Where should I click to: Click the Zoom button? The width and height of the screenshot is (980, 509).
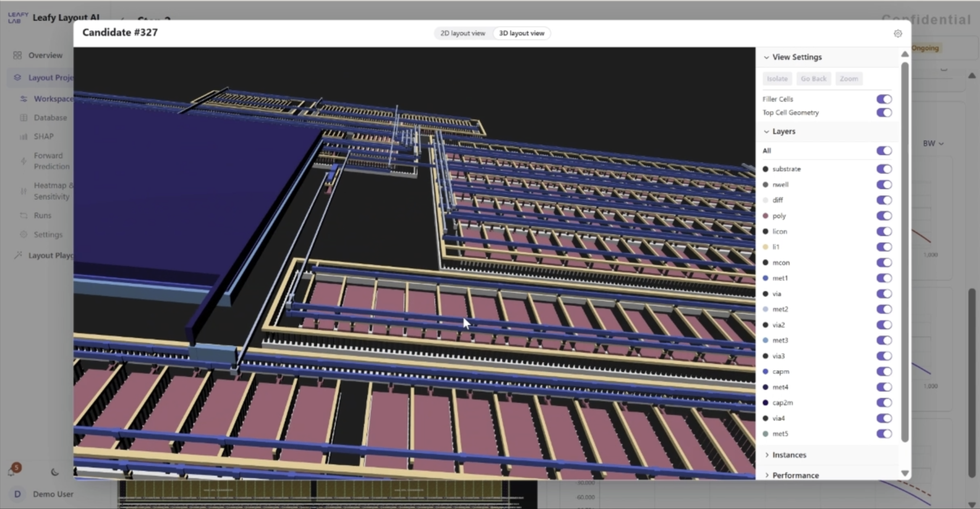[849, 79]
